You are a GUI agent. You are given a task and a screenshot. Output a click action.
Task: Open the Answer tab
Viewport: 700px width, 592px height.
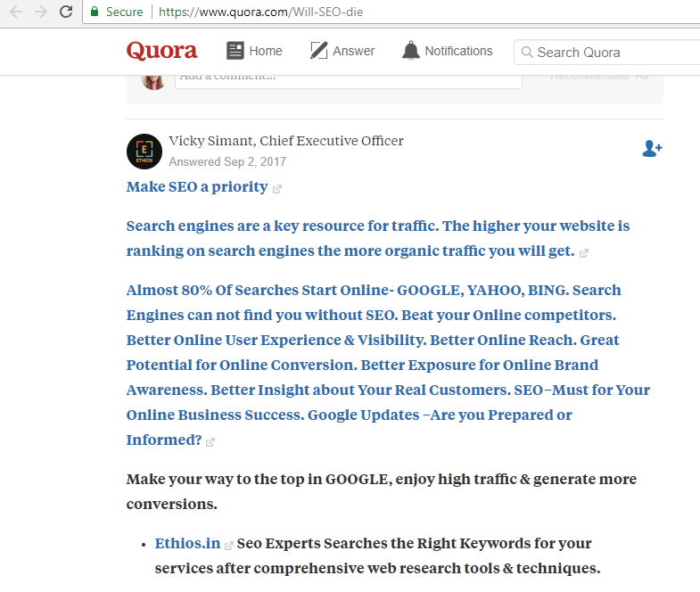point(342,51)
